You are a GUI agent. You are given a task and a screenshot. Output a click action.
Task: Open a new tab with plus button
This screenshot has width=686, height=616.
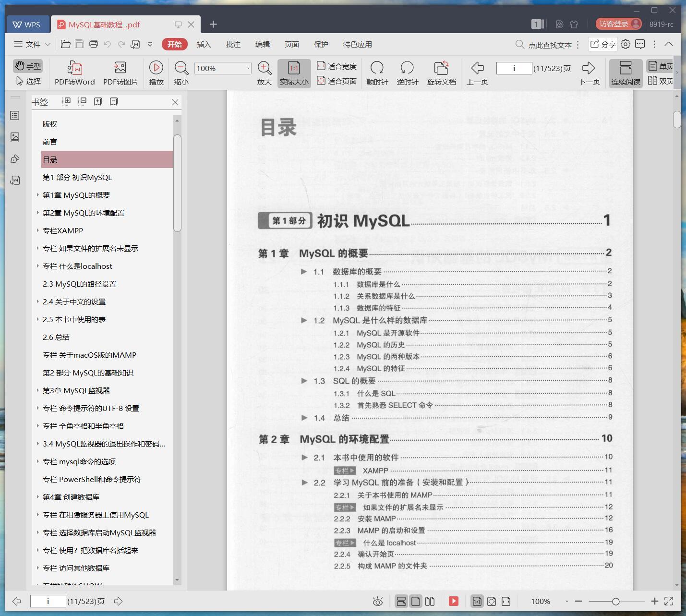214,24
